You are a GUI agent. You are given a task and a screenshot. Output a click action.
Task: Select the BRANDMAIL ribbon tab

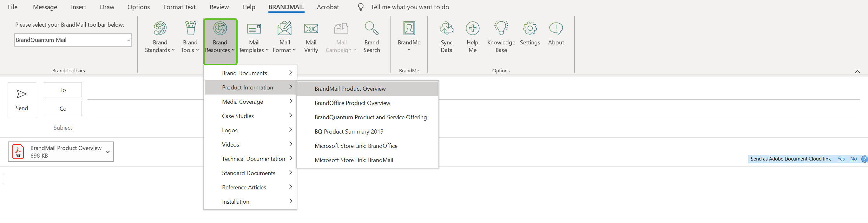click(x=286, y=7)
